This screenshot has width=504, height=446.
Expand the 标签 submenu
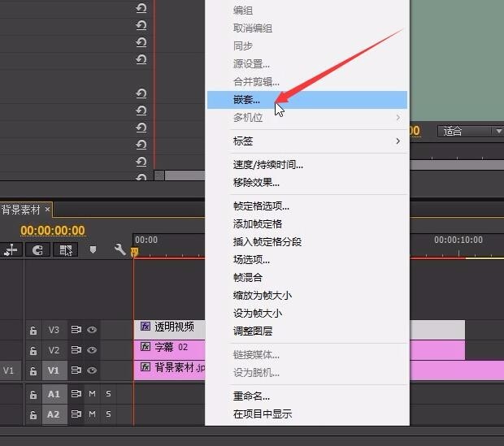(307, 141)
